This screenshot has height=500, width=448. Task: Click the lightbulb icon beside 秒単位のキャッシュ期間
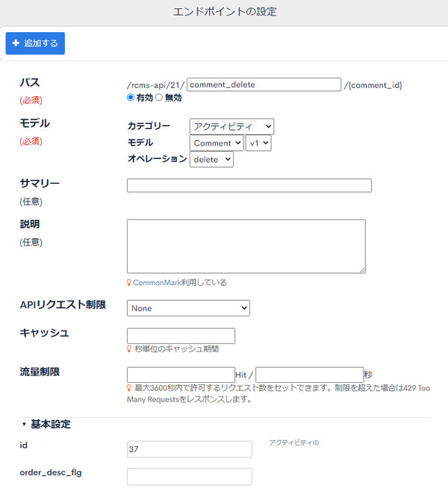tap(129, 349)
